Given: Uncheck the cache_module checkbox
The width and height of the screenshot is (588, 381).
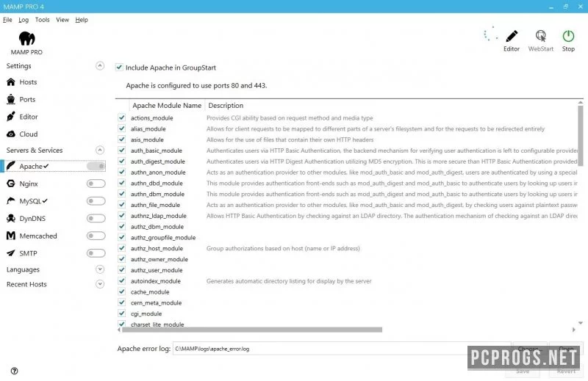Looking at the screenshot, I should coord(121,291).
